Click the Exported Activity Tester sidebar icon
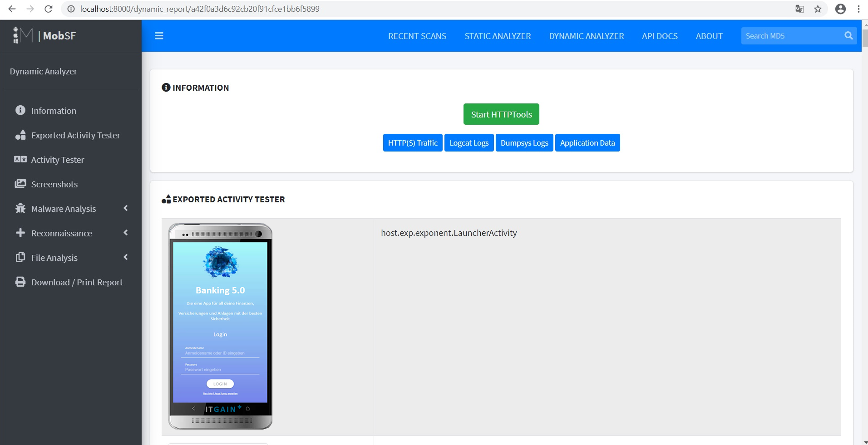The width and height of the screenshot is (868, 445). click(x=20, y=135)
